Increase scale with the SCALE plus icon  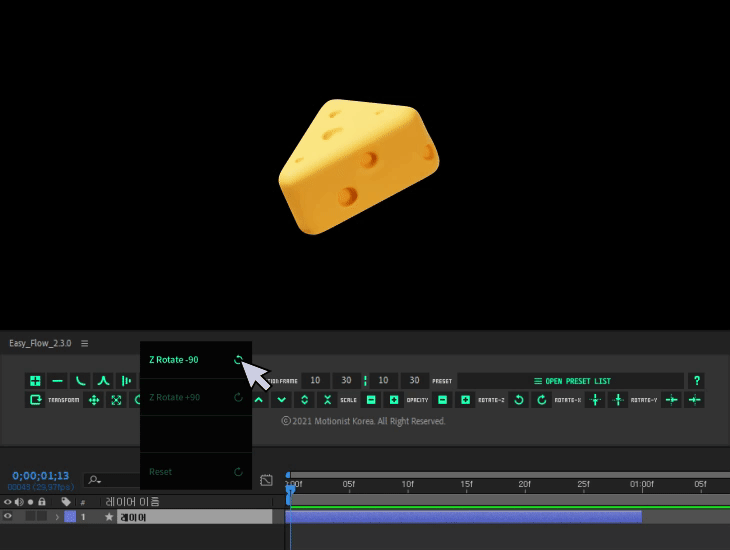(394, 400)
